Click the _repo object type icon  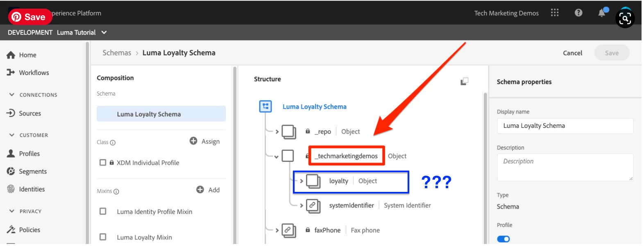point(289,132)
